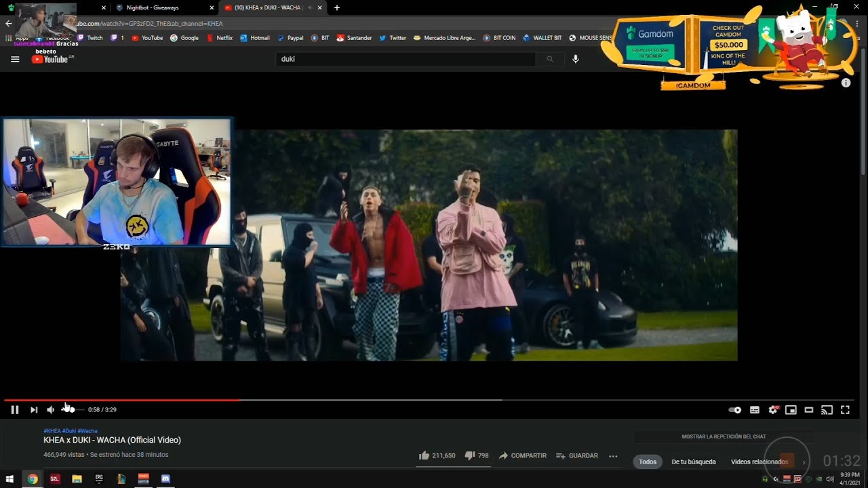Open the more actions three-dot menu

(x=613, y=456)
